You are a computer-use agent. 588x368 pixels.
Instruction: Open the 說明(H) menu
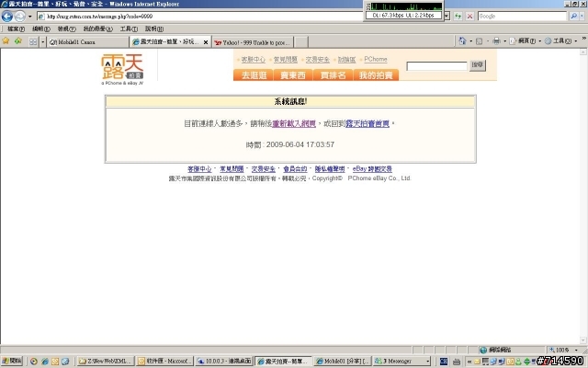pos(154,29)
